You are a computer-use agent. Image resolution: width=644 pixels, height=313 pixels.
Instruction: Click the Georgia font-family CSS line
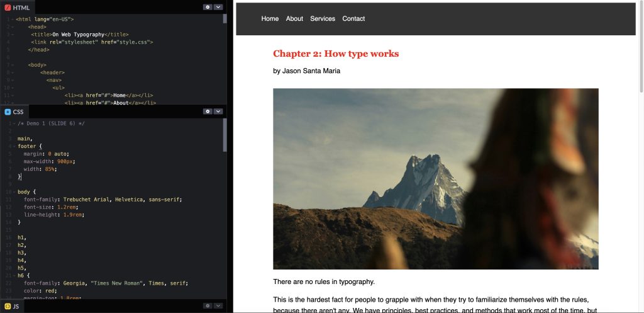[x=106, y=283]
